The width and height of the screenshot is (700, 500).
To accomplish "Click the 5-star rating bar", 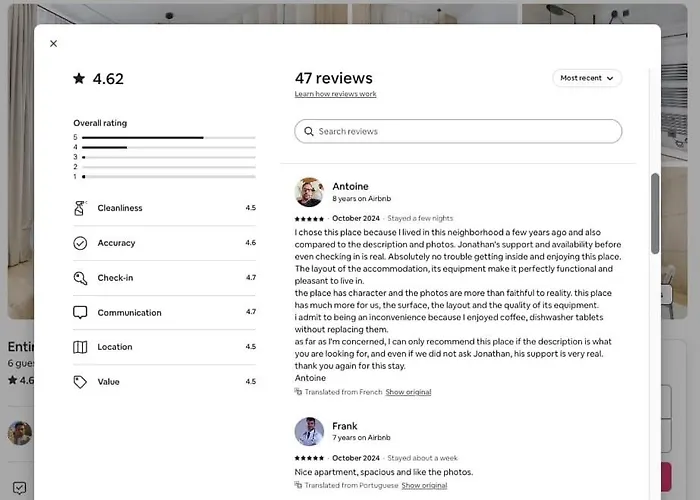I will (168, 137).
